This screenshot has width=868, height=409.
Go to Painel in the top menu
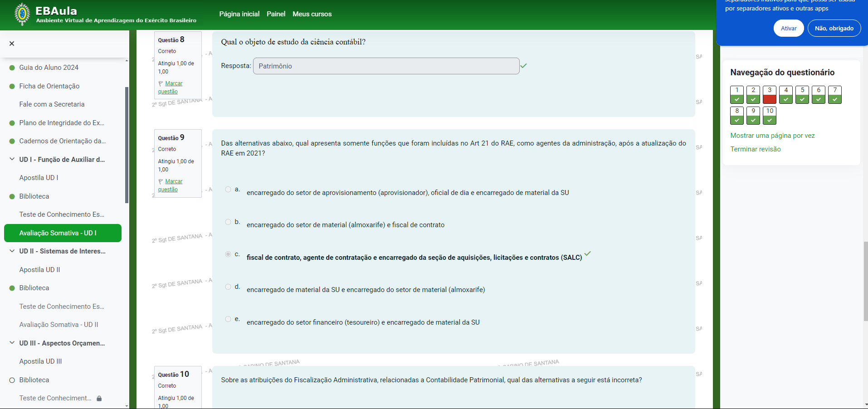click(x=276, y=14)
